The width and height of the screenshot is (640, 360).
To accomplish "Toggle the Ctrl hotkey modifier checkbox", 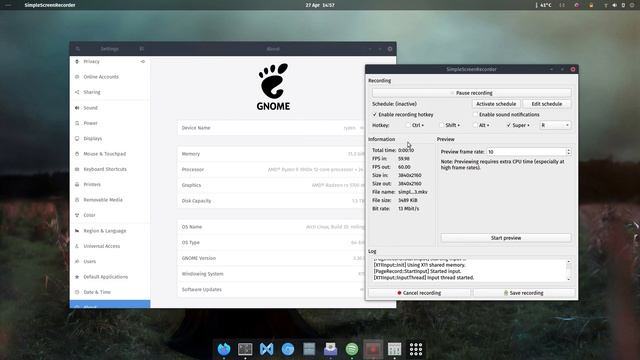I will 408,125.
